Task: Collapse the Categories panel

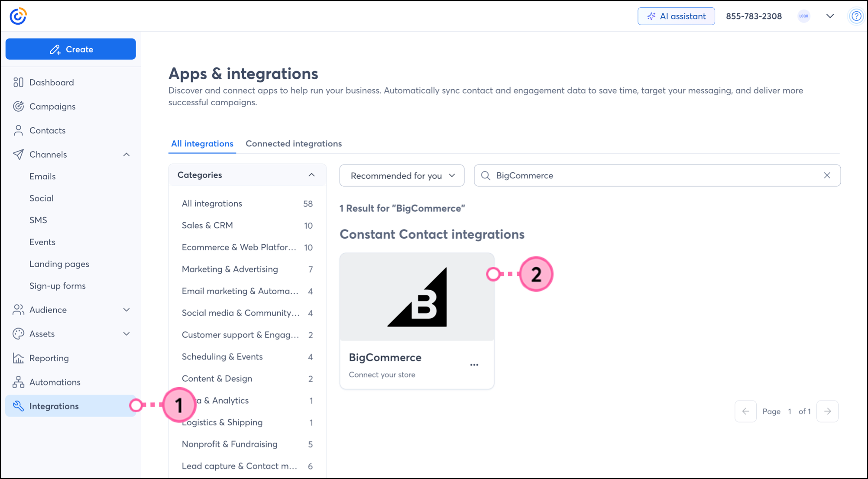Action: 311,175
